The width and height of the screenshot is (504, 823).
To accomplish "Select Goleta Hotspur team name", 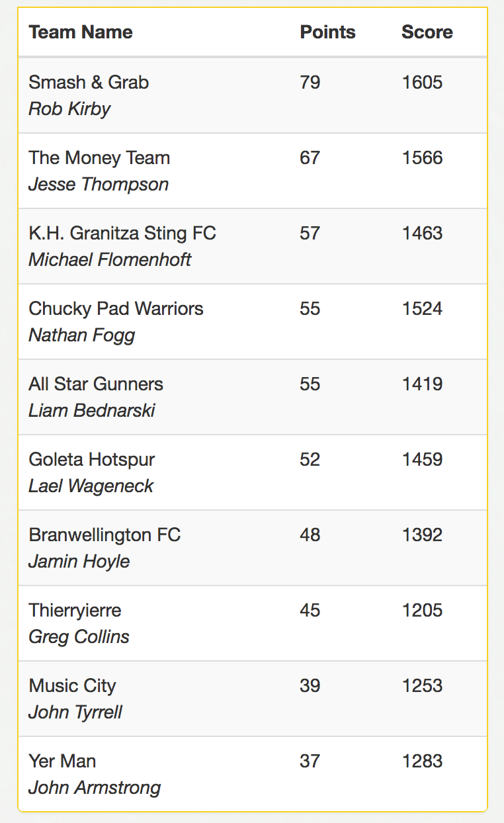I will [x=92, y=460].
